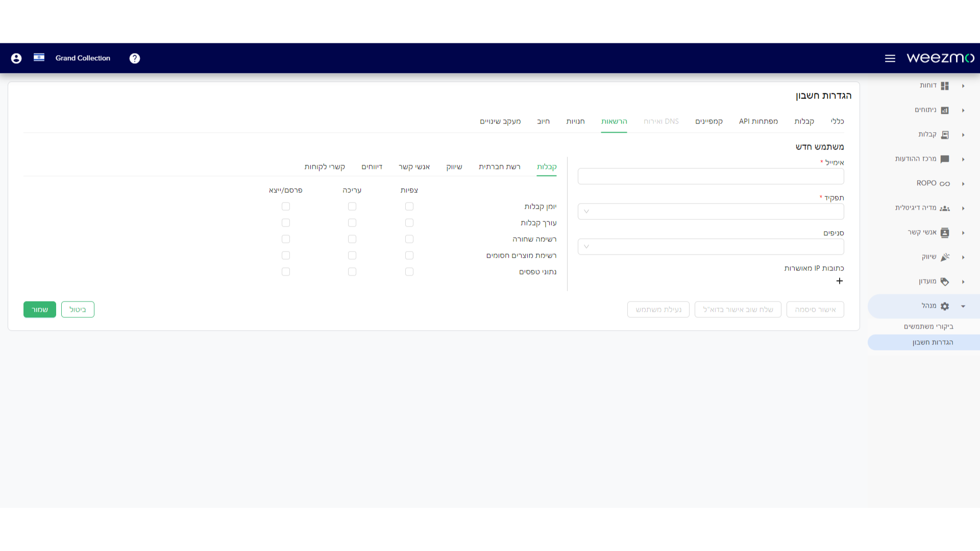Click the נעילת משתמש button
This screenshot has height=551, width=980.
658,310
